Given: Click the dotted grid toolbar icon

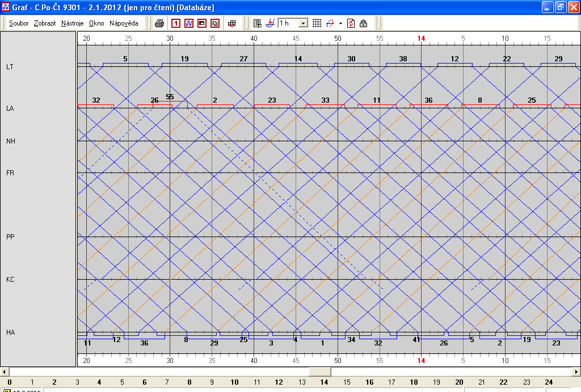Looking at the screenshot, I should coord(317,23).
